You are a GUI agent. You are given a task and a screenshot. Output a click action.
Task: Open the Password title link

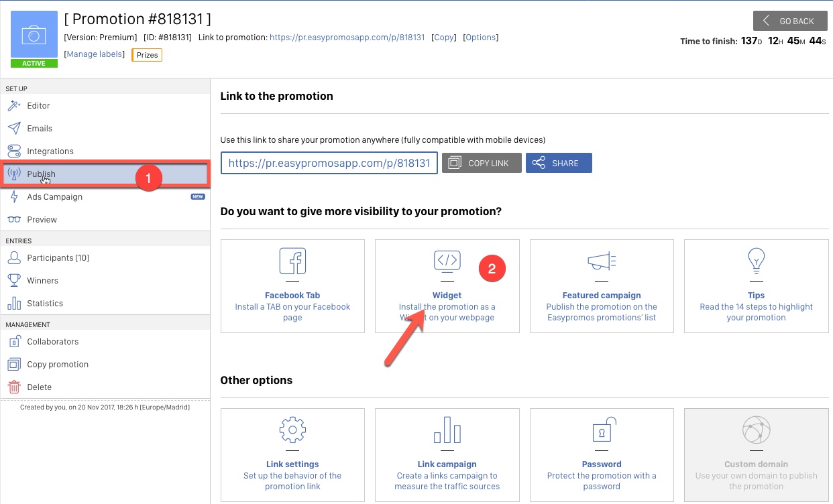(x=602, y=464)
